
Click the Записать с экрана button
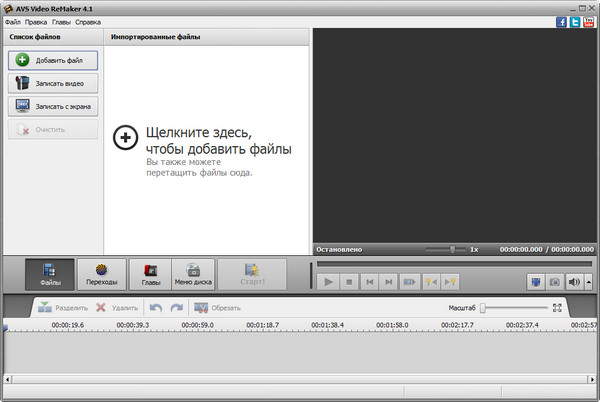click(x=53, y=105)
